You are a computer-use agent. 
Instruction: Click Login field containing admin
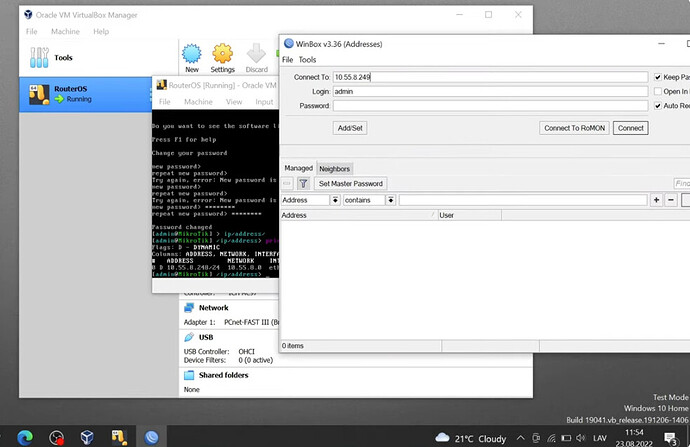pos(490,92)
